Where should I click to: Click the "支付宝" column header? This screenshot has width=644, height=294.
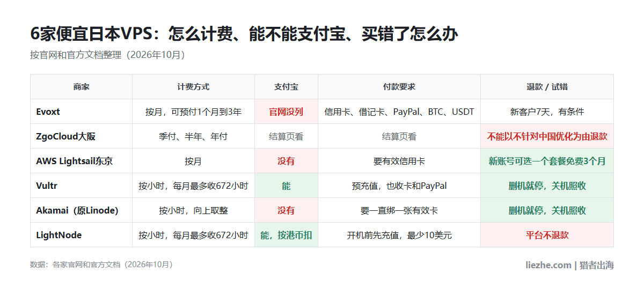click(x=286, y=87)
